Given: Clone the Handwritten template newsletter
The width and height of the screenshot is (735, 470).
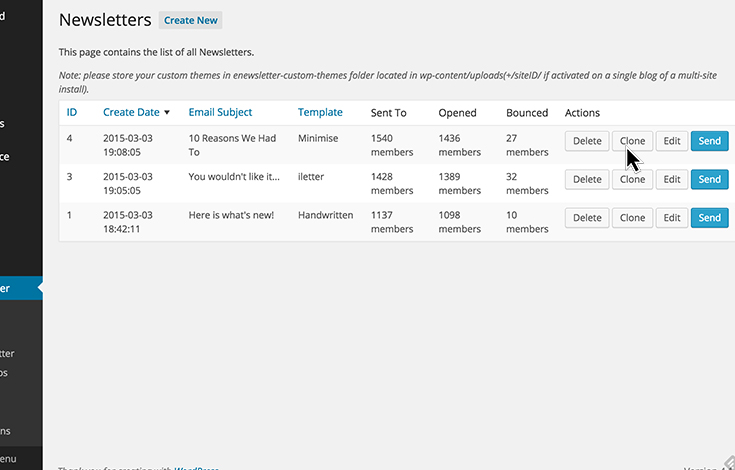Looking at the screenshot, I should pos(632,218).
